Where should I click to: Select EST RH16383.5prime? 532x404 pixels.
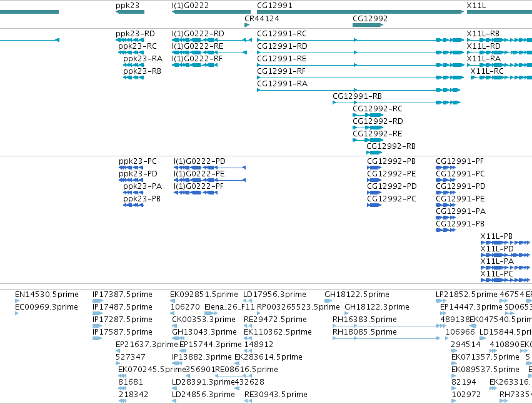[364, 320]
